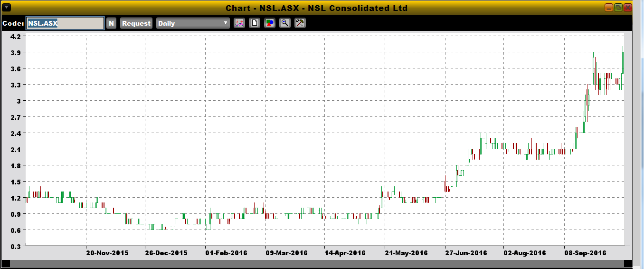Screen dimensions: 644x269
Task: Open the colored shapes drawing tools icon
Action: coord(270,23)
